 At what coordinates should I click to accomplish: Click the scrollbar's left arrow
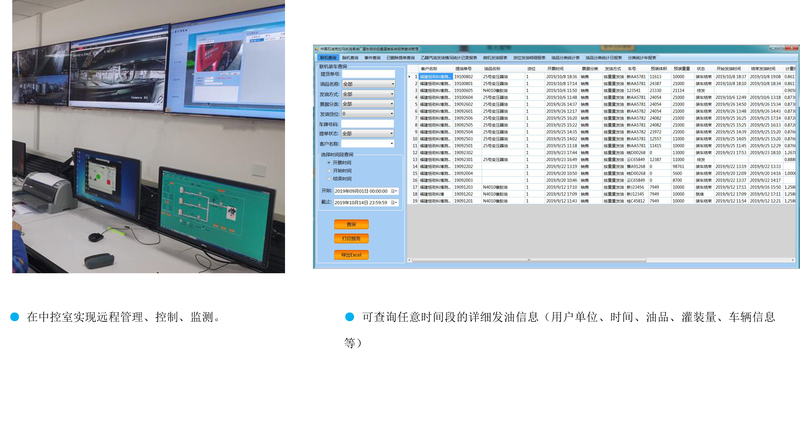(x=409, y=260)
